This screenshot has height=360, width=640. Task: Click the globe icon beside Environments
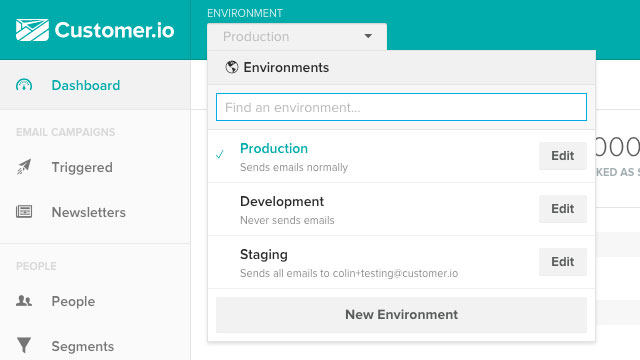[232, 67]
